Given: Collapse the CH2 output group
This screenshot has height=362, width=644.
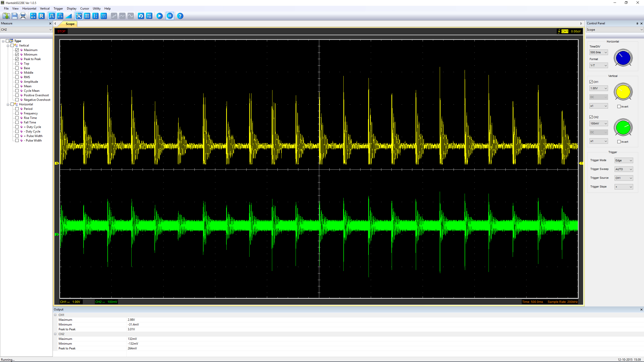Looking at the screenshot, I should coord(55,334).
